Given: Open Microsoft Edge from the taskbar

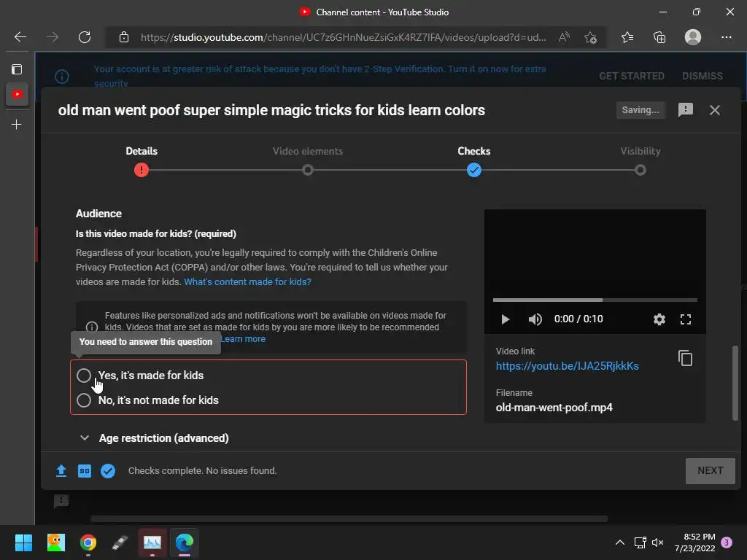Looking at the screenshot, I should [x=185, y=542].
